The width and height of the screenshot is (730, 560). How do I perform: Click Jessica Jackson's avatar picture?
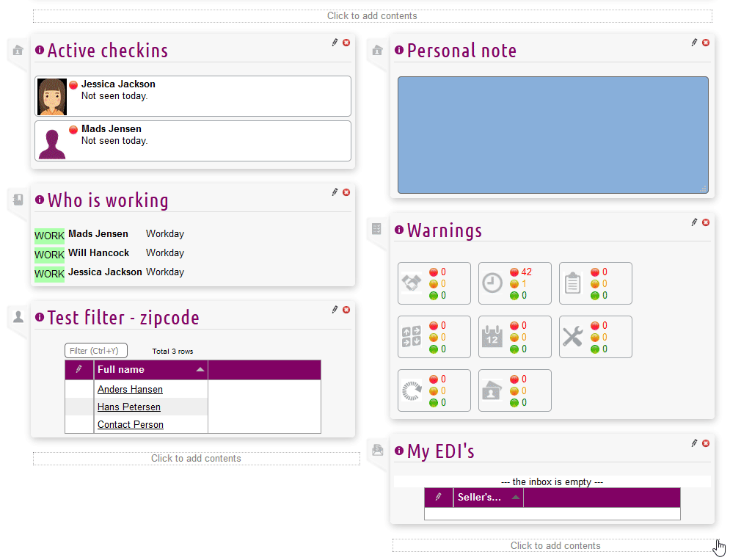[52, 97]
